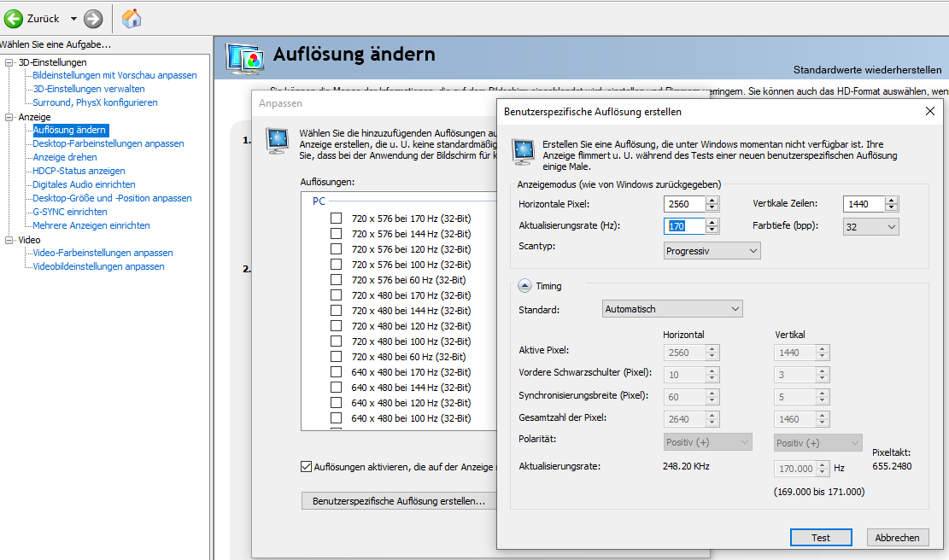The height and width of the screenshot is (560, 949).
Task: Click the Abbrechen button
Action: tap(897, 538)
